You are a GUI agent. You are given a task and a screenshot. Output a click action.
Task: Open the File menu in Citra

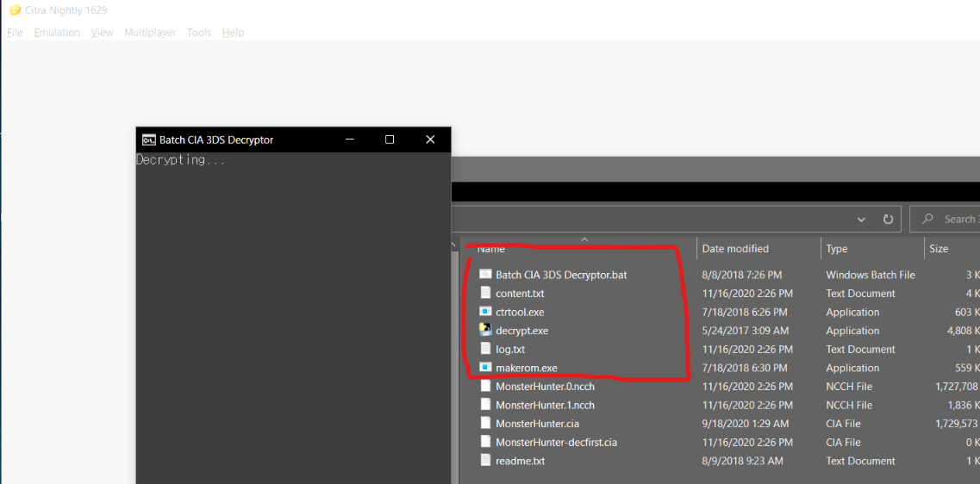point(15,33)
